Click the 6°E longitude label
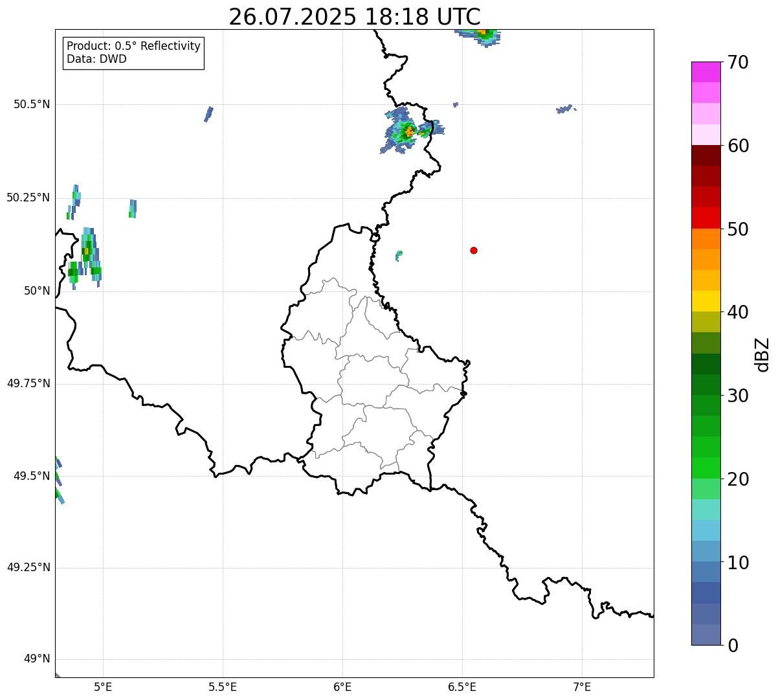 [x=342, y=686]
